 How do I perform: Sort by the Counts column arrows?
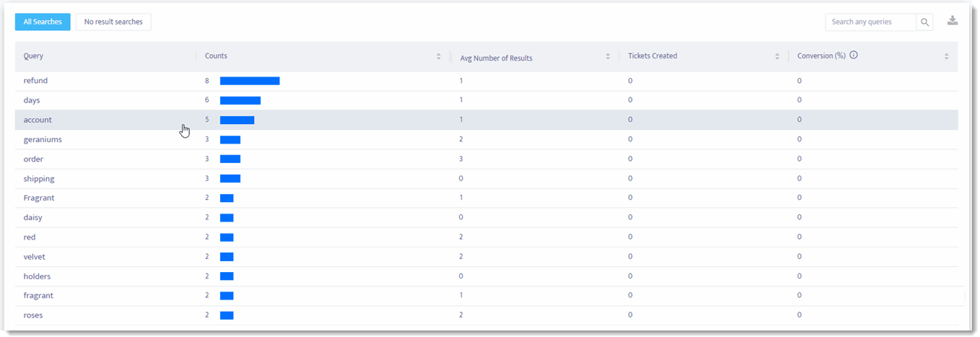coord(438,56)
